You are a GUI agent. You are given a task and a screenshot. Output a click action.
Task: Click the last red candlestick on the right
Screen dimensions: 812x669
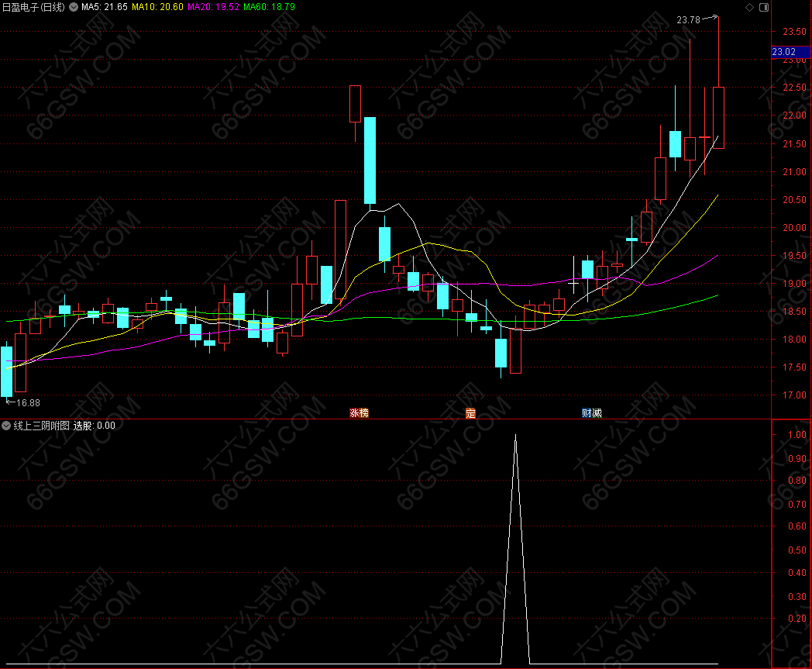718,117
